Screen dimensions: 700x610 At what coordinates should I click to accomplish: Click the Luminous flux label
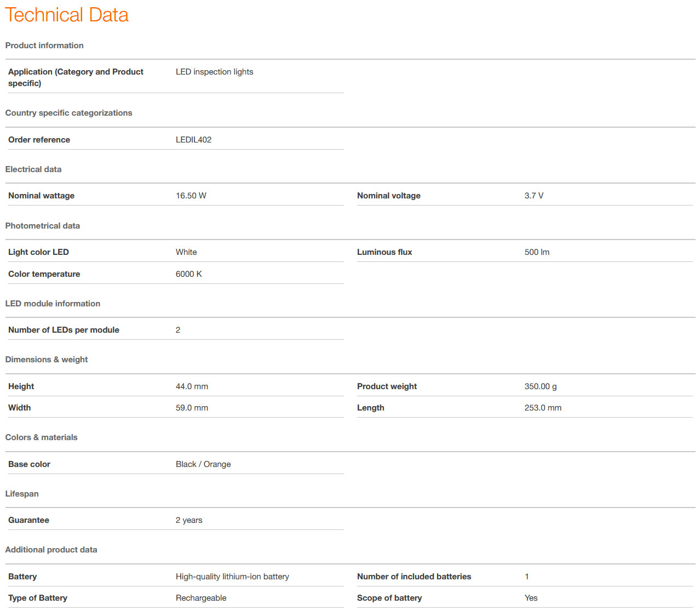point(384,252)
